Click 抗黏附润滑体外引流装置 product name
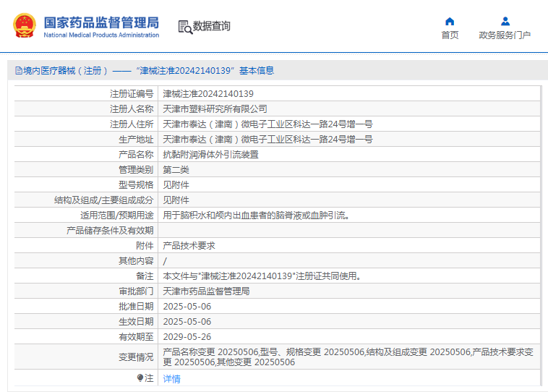548x392 pixels. [x=211, y=155]
